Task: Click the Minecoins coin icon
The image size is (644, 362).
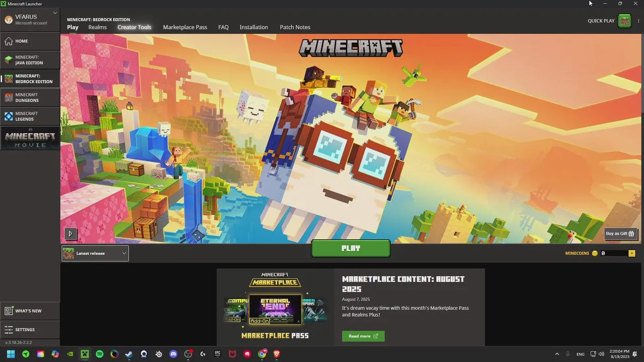Action: 595,253
